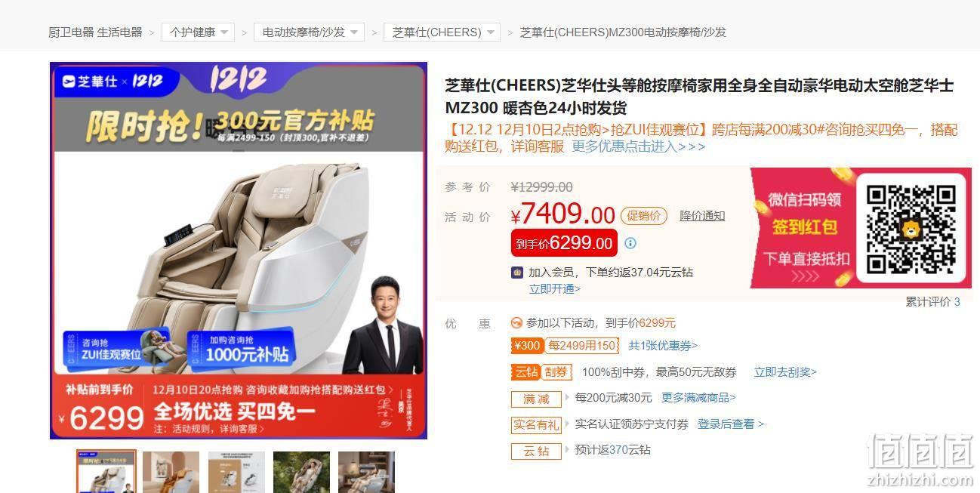Open 厨卫电器 生活电器 breadcrumb
Screen dimensions: 980x493
tap(95, 32)
